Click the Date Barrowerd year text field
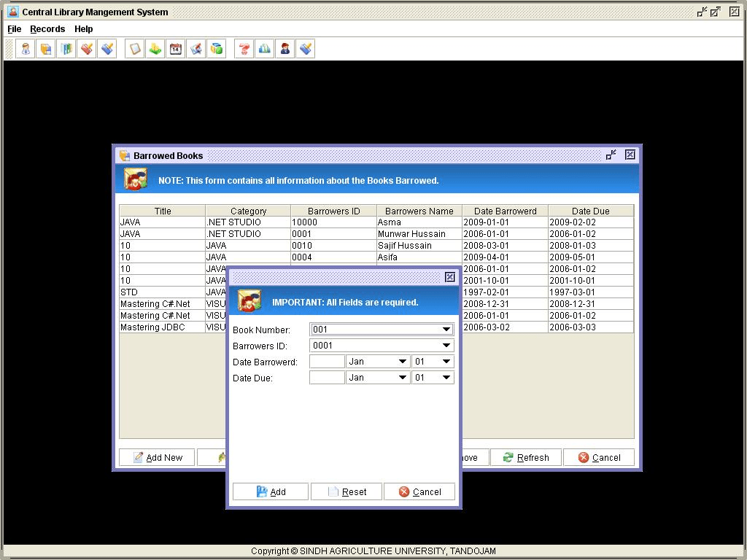Image resolution: width=747 pixels, height=560 pixels. pyautogui.click(x=327, y=362)
